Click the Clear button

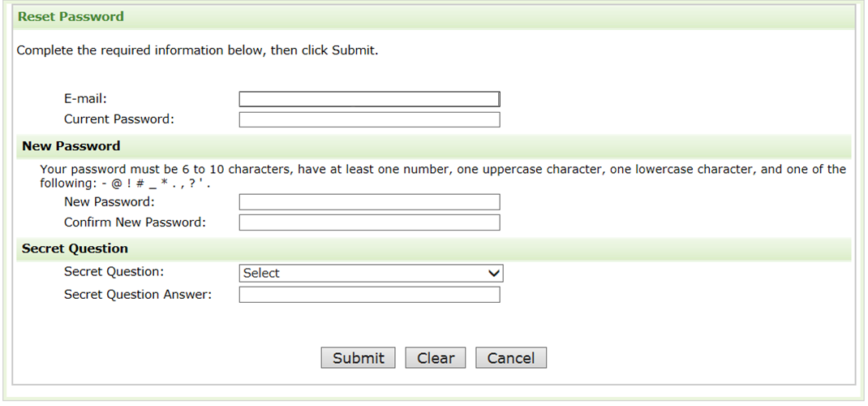point(436,358)
